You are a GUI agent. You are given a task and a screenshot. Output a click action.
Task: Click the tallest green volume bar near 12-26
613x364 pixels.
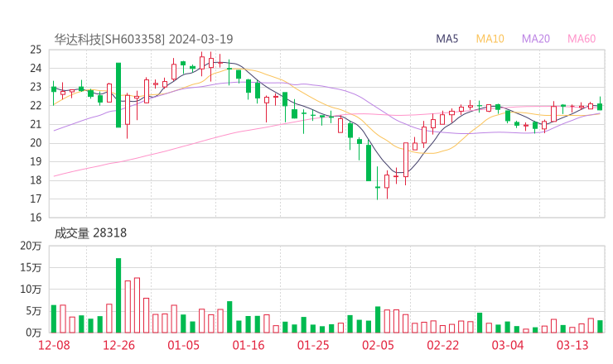coord(118,295)
